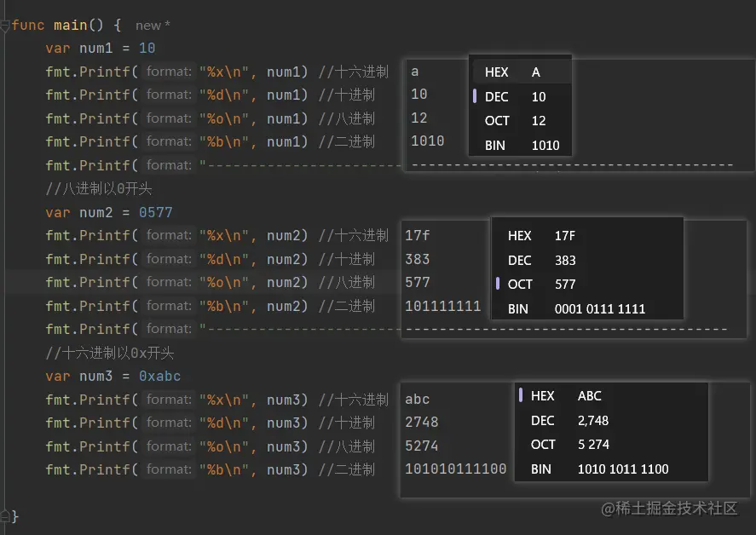The image size is (756, 535).
Task: Select HEX row showing A
Action: (519, 72)
